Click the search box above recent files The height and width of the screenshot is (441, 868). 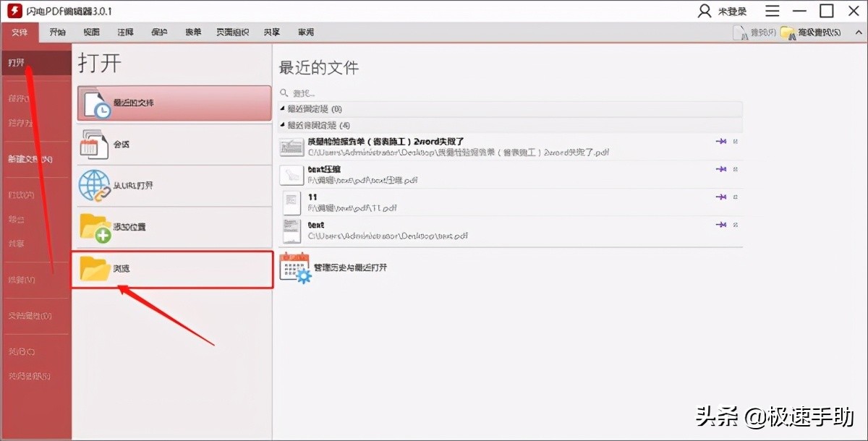pyautogui.click(x=510, y=93)
